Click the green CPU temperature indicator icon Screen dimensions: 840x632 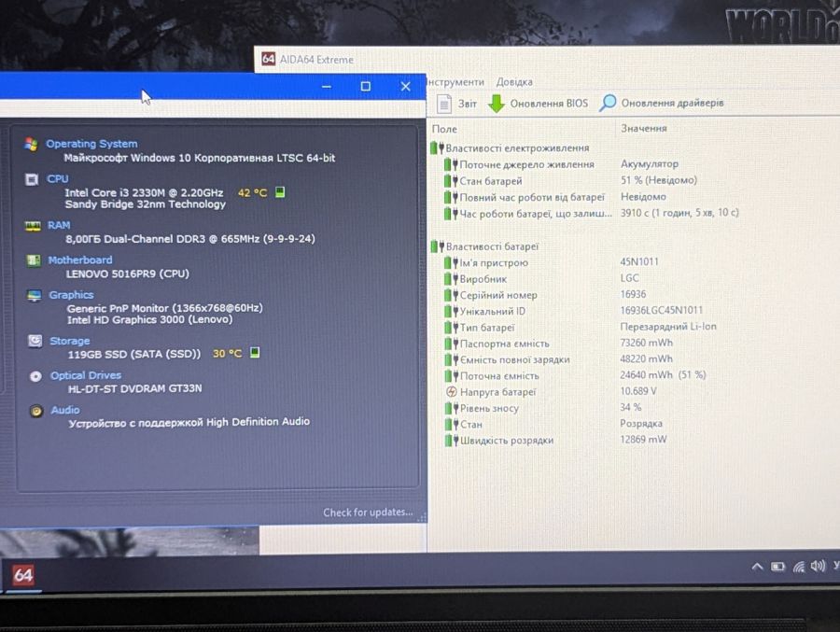(280, 192)
